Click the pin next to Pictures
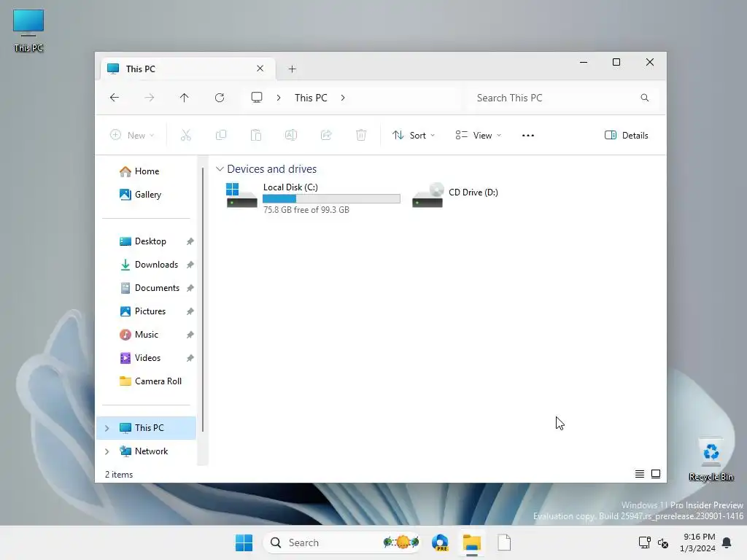This screenshot has height=560, width=747. point(190,311)
